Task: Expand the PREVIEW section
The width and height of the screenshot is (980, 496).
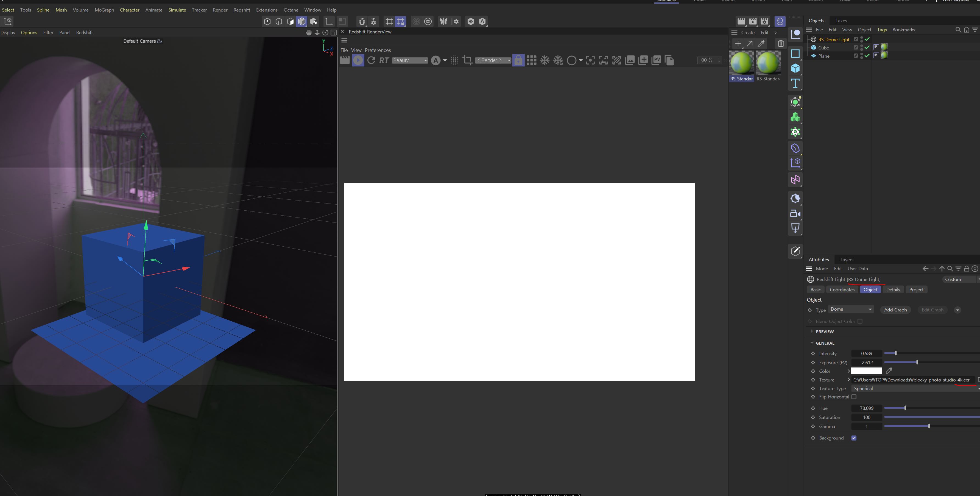Action: coord(812,331)
